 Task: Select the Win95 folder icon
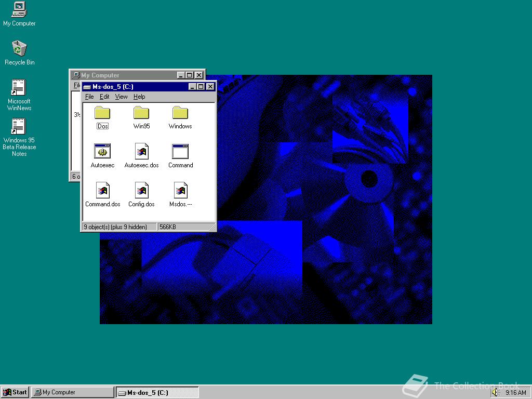[x=141, y=113]
